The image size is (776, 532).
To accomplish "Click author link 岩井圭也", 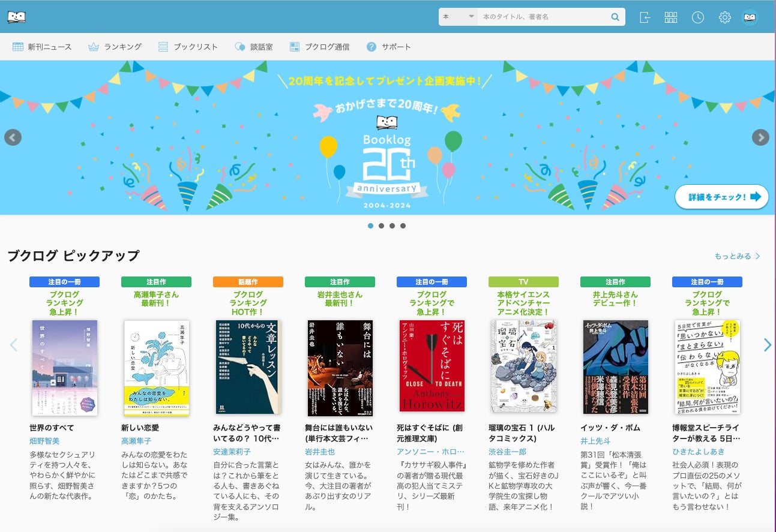I will pos(320,452).
